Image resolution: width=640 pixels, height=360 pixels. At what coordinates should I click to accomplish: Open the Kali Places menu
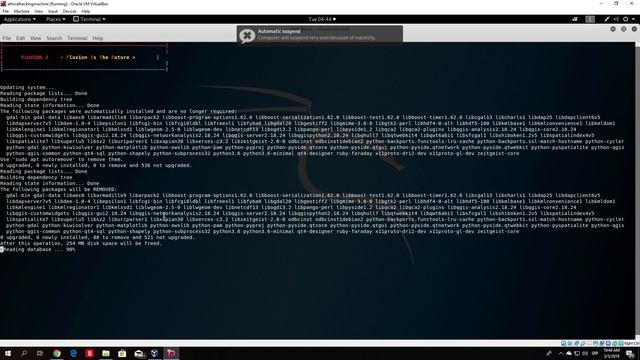tap(56, 19)
